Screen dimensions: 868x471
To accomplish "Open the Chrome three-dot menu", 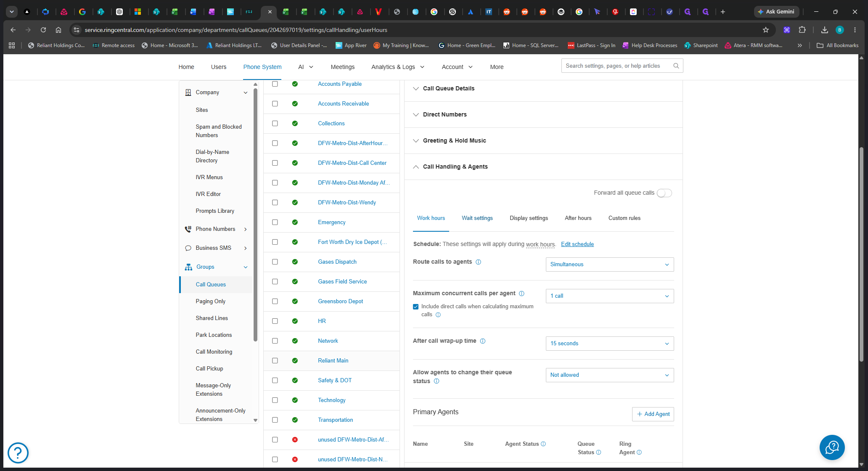I will click(x=855, y=30).
